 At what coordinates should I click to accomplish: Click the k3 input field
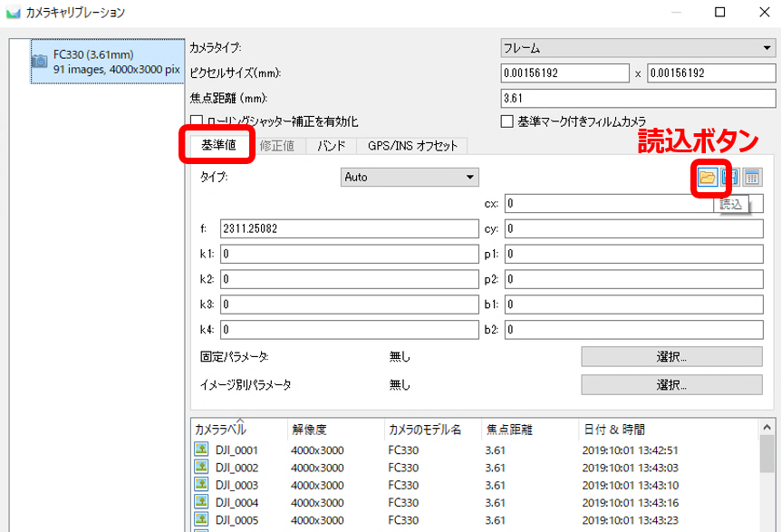click(350, 305)
